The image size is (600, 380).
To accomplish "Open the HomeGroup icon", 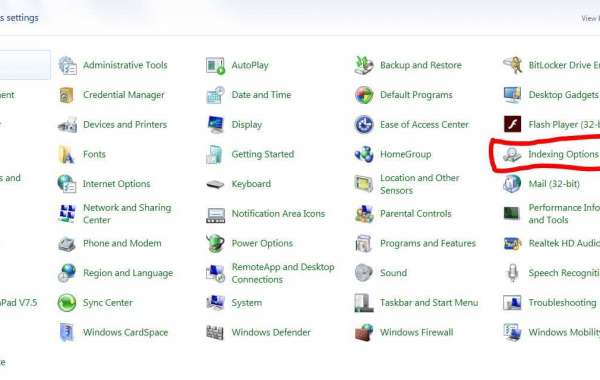I will point(364,154).
